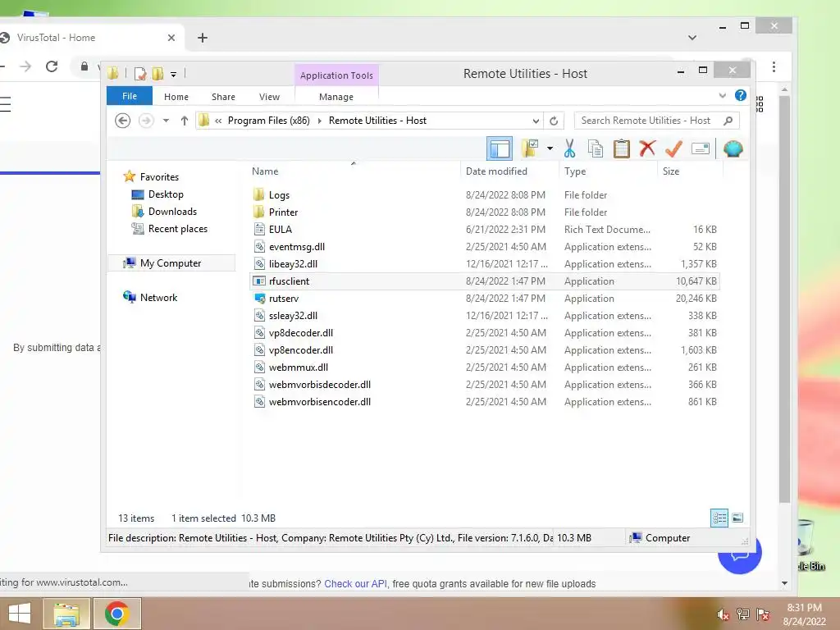Switch to the Share ribbon tab

coord(223,97)
